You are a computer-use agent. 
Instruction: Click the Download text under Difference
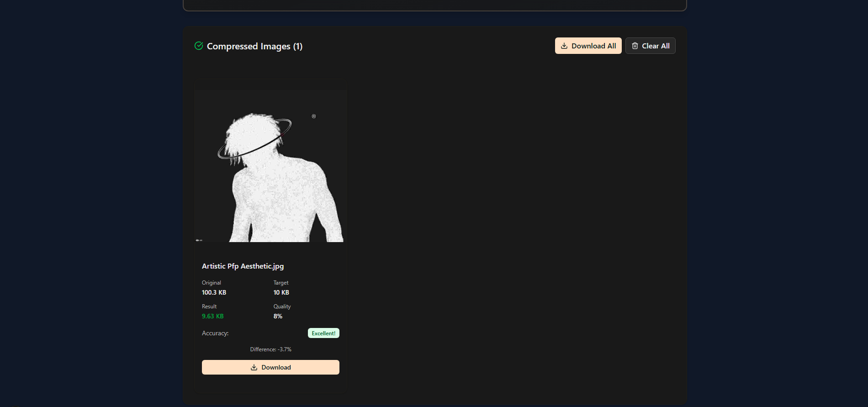(276, 367)
